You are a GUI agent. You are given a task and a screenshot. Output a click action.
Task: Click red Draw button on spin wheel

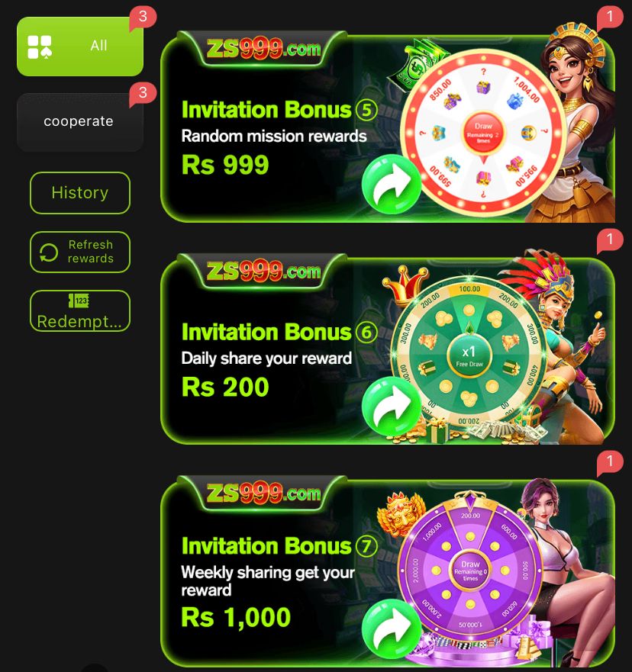pyautogui.click(x=483, y=133)
